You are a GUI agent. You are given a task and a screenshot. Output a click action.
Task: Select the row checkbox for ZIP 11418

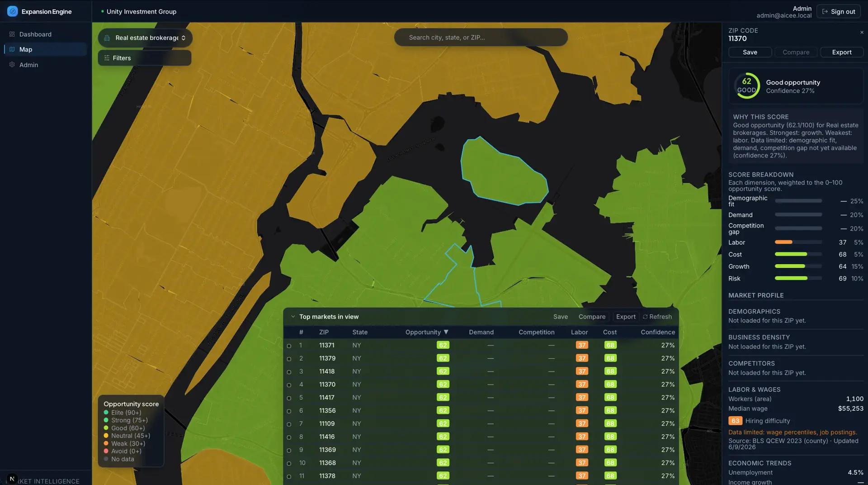pos(289,372)
